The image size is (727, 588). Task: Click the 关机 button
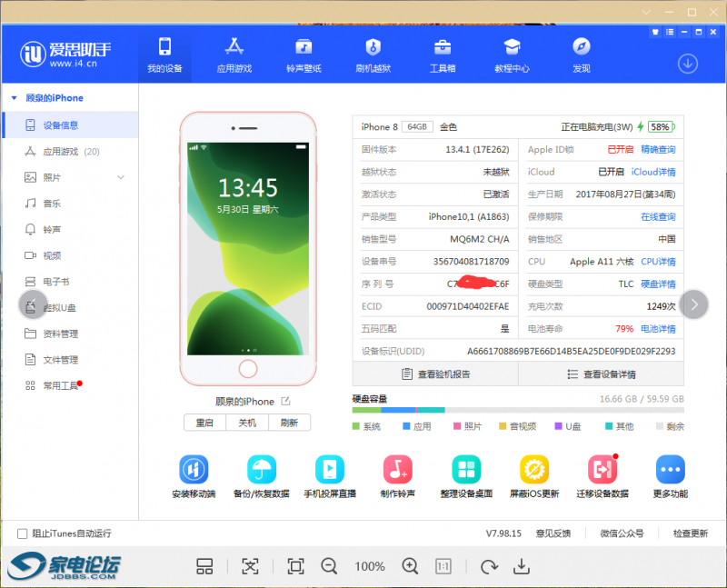point(247,423)
